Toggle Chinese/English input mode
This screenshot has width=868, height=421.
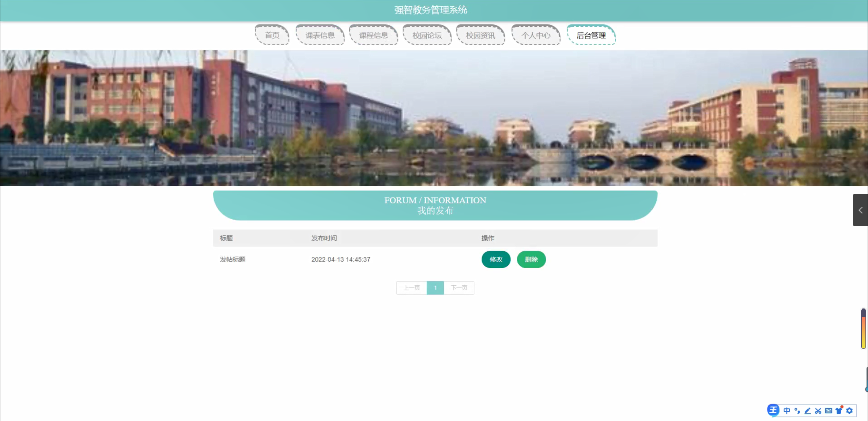787,410
